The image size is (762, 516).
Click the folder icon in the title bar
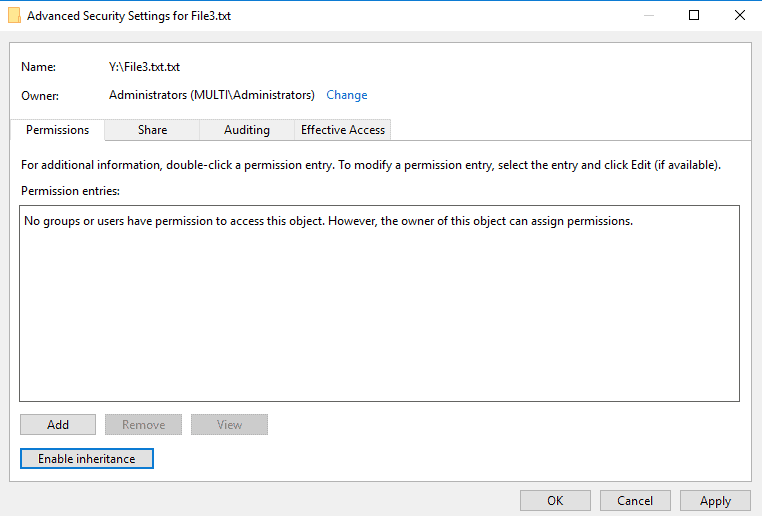coord(14,16)
